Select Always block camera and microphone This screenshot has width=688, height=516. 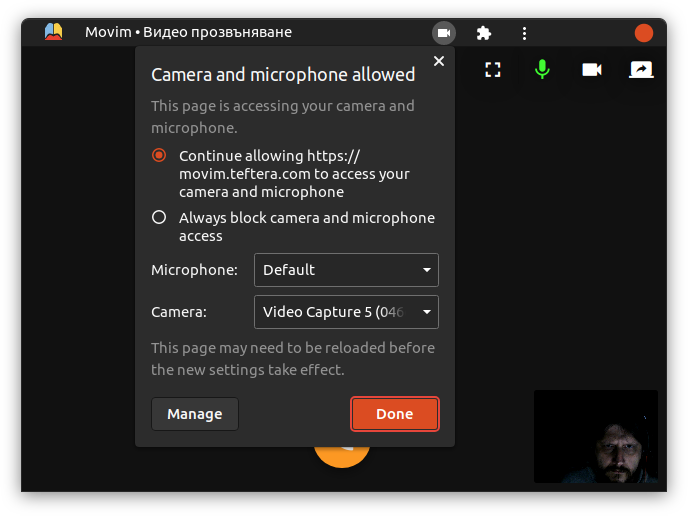(x=159, y=218)
